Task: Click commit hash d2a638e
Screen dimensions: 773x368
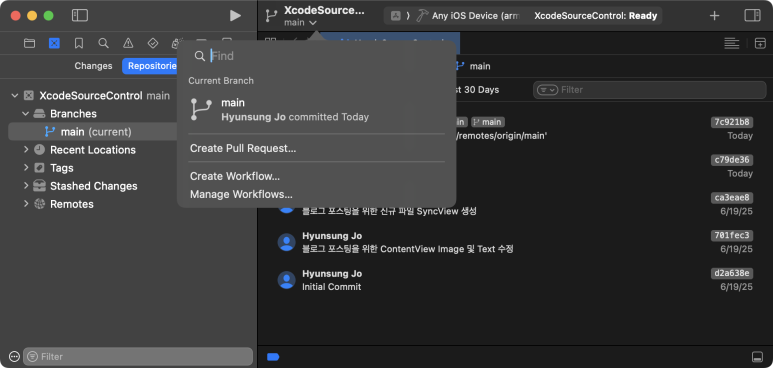Action: coord(732,273)
